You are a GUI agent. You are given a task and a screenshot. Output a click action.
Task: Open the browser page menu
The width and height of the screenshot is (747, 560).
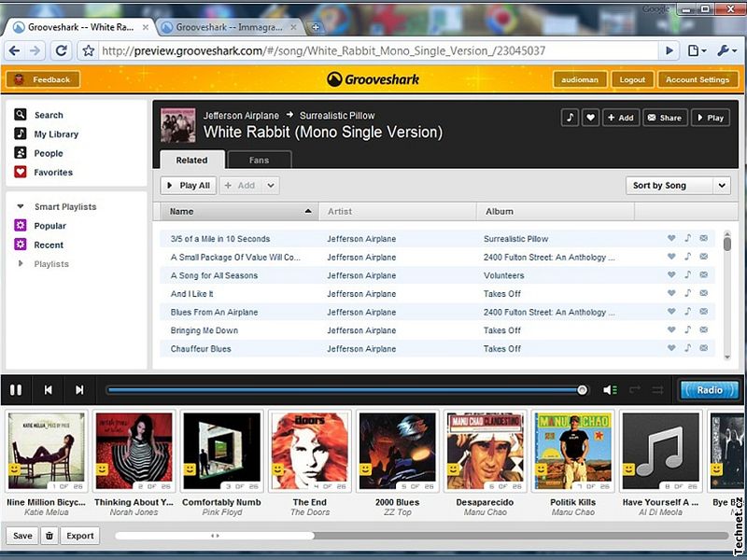[x=697, y=50]
